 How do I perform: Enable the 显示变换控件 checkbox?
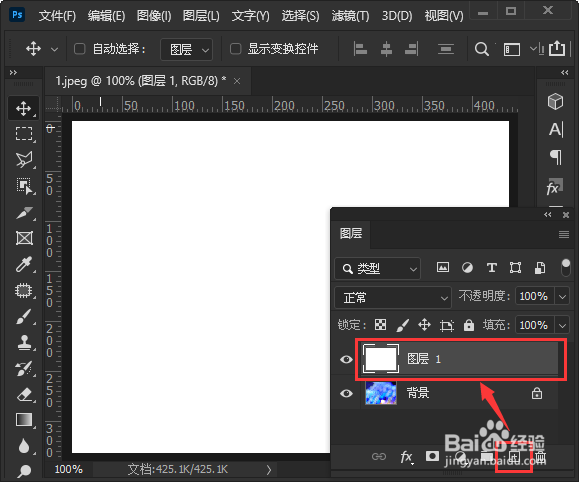point(236,49)
